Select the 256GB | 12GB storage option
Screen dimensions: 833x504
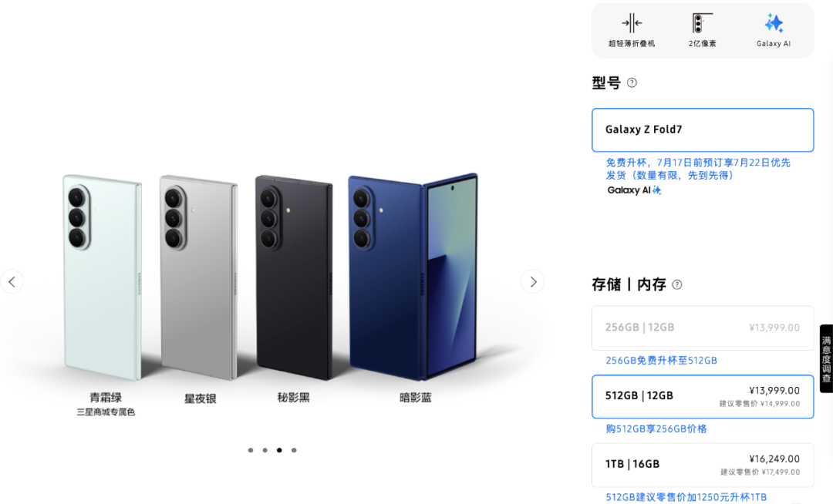point(703,328)
